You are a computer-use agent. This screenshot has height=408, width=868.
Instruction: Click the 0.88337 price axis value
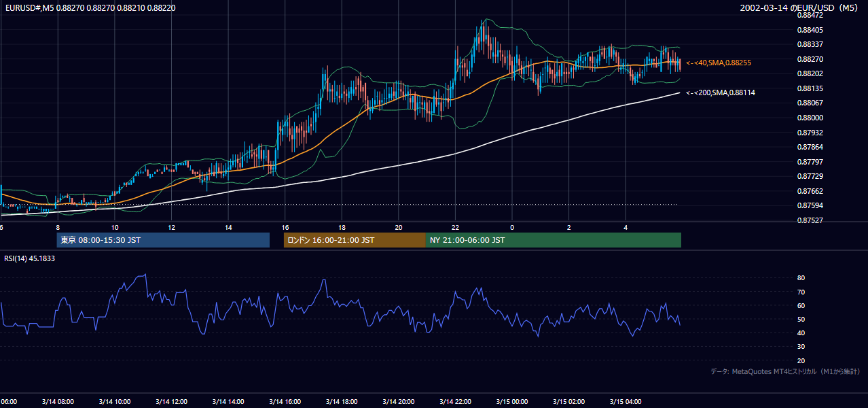pyautogui.click(x=810, y=45)
